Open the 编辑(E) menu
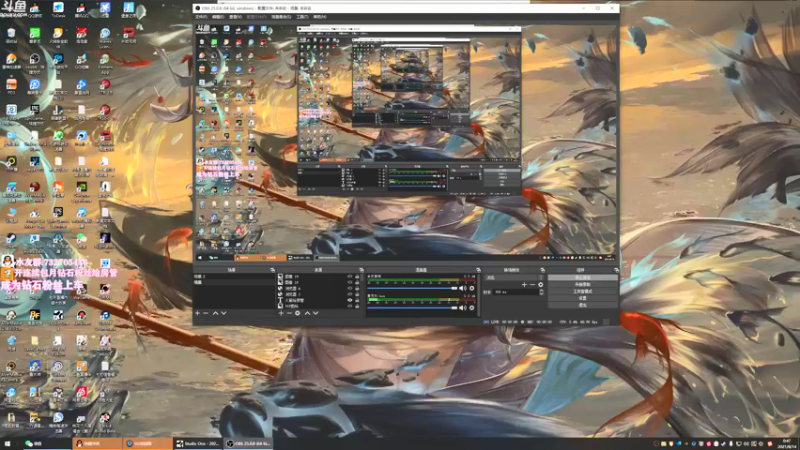The image size is (800, 450). pyautogui.click(x=218, y=17)
